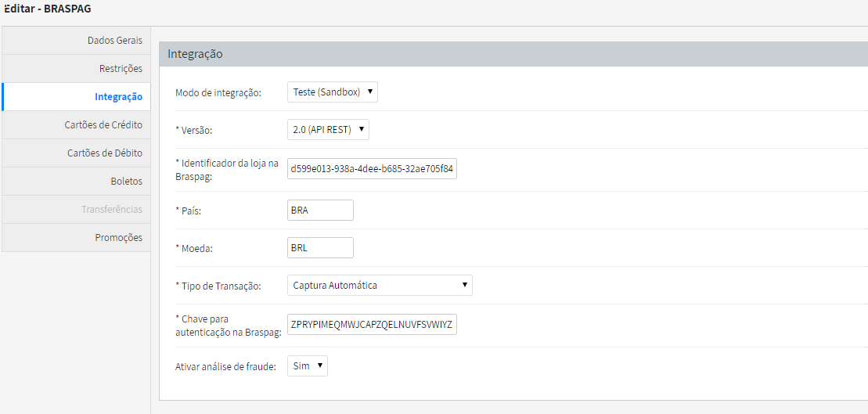The width and height of the screenshot is (868, 414).
Task: Focus the Identificador da loja input field
Action: (372, 169)
